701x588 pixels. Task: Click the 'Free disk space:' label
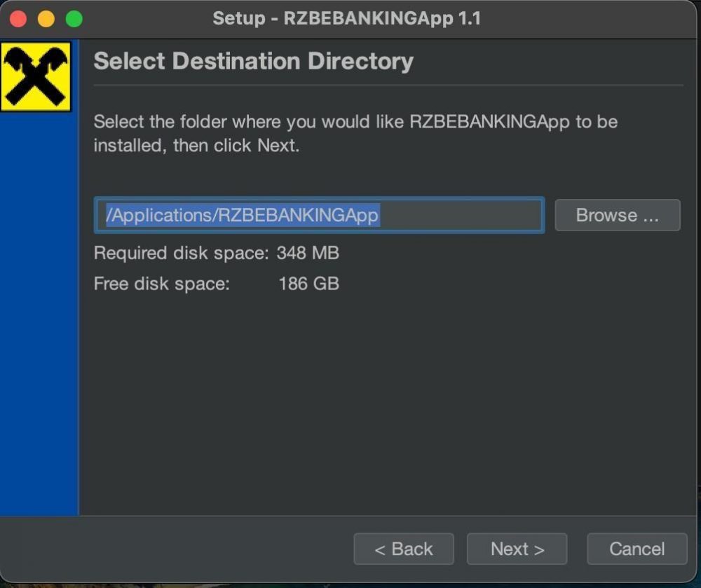click(161, 284)
